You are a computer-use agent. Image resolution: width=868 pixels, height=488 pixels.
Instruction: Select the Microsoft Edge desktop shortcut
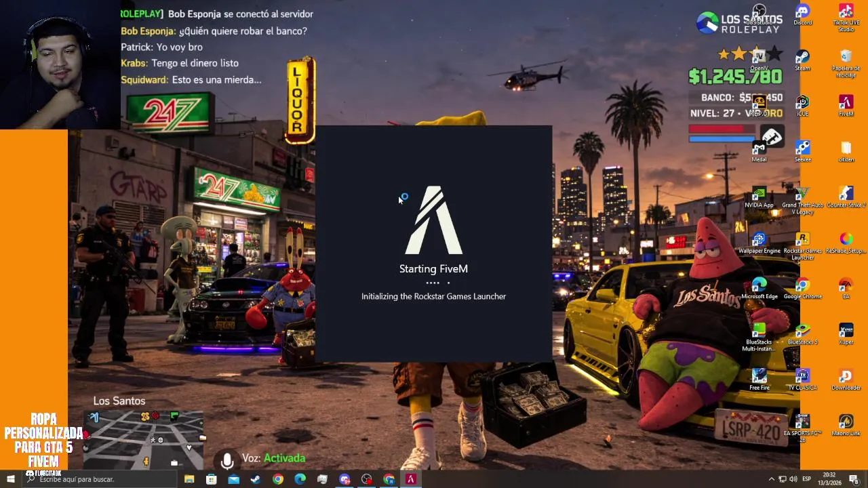(759, 287)
